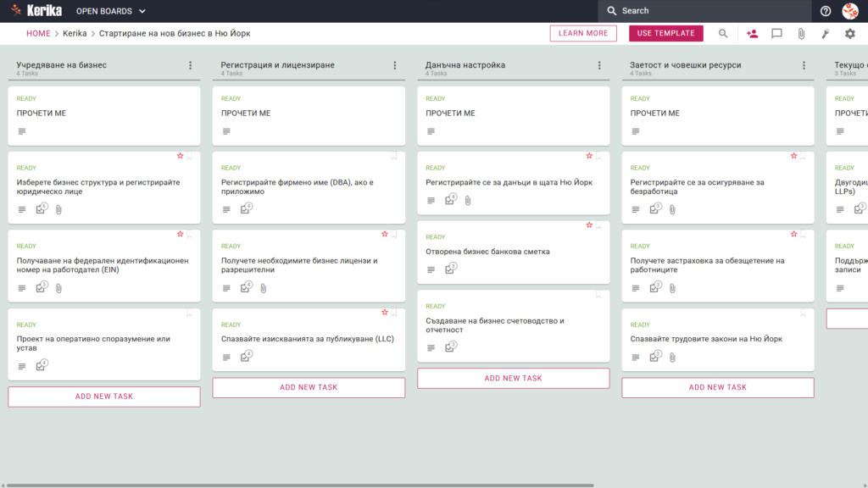Open the highlight tasks icon

tap(826, 34)
